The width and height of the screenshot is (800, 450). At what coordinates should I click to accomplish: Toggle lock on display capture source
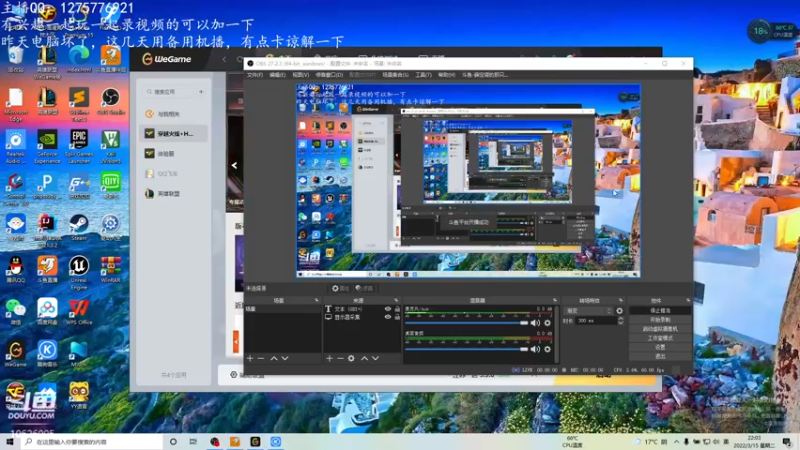pyautogui.click(x=397, y=317)
